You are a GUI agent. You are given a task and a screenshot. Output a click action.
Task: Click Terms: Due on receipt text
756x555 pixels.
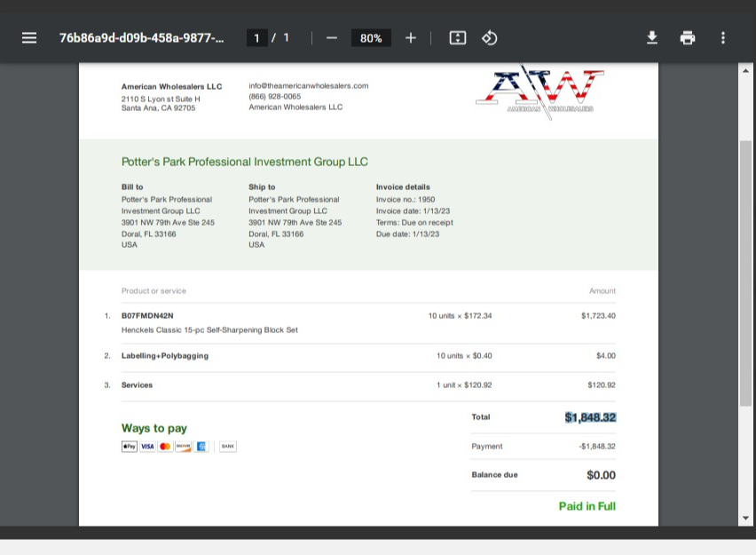click(414, 223)
